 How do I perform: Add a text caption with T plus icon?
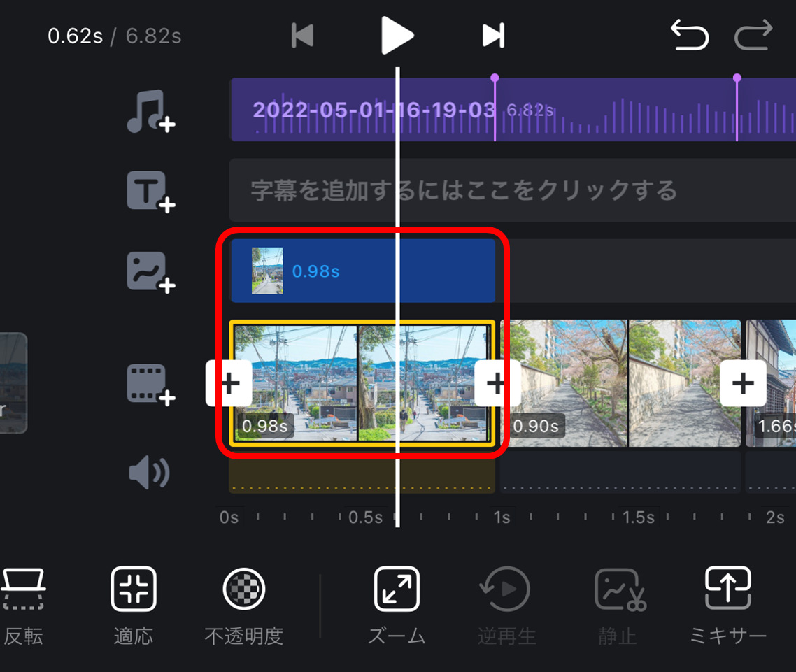151,192
